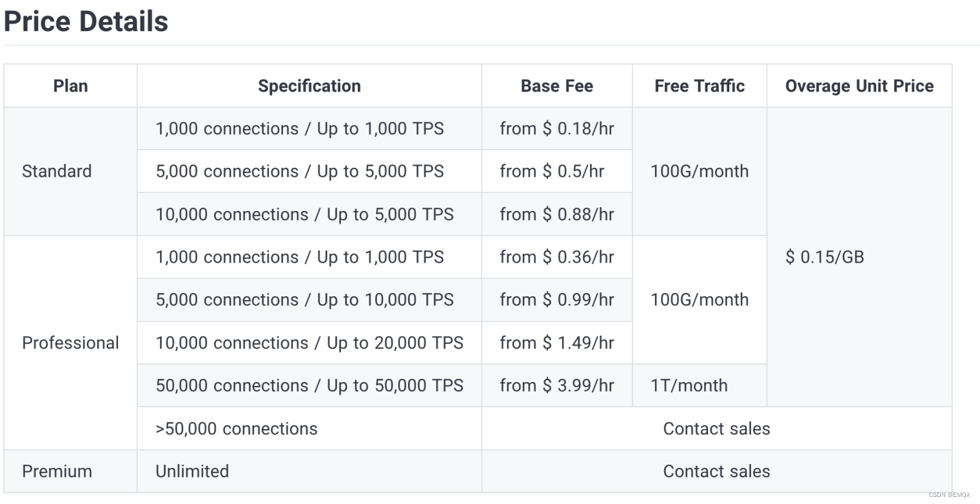Image resolution: width=980 pixels, height=504 pixels.
Task: Click the 50,000 connections / 50,000 TPS specification
Action: tap(309, 385)
